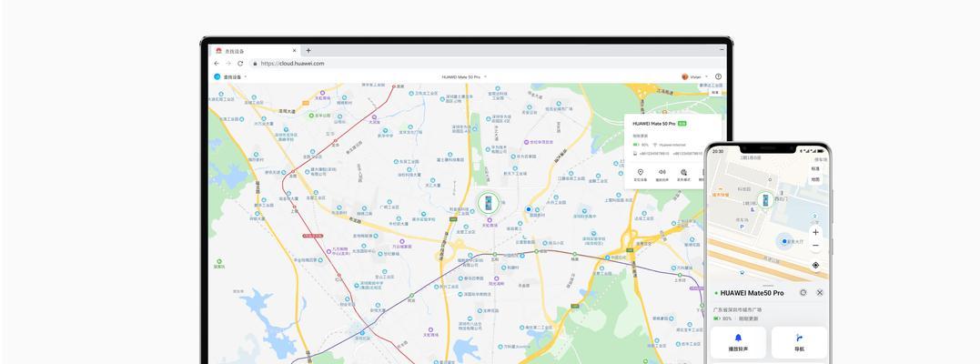This screenshot has height=364, width=980.
Task: Go back using the browser back arrow
Action: (217, 63)
